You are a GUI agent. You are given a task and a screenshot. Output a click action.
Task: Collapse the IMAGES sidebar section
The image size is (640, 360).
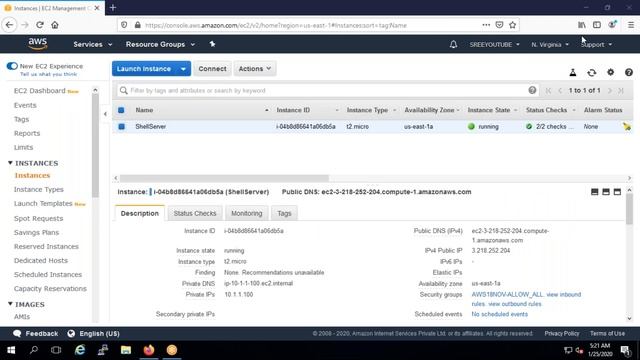click(10, 304)
